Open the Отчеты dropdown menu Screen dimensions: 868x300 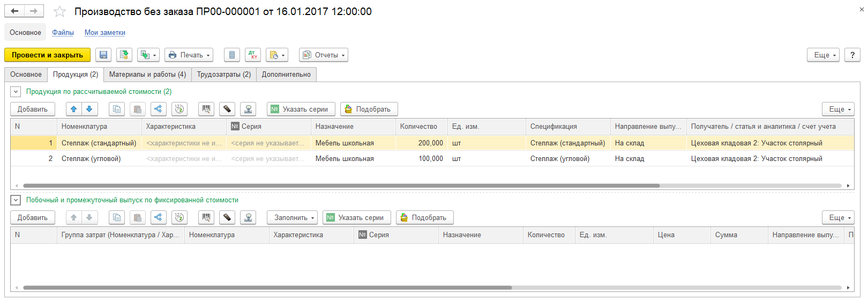[324, 55]
